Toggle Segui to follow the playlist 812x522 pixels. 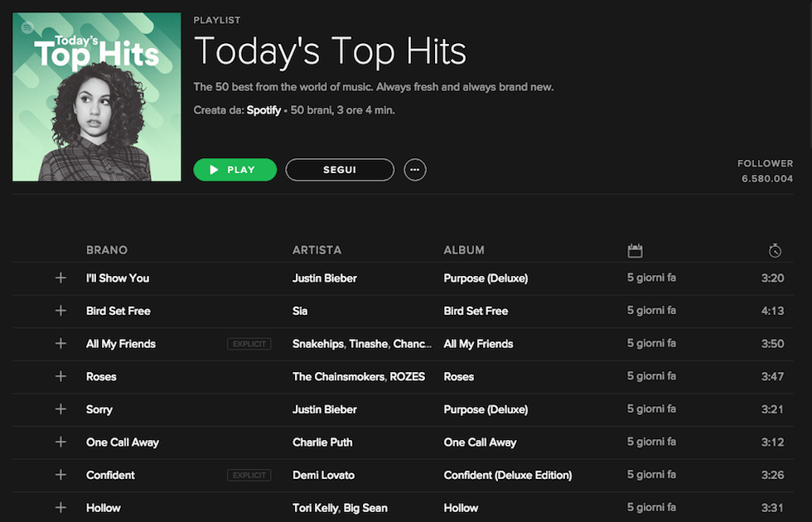(340, 170)
